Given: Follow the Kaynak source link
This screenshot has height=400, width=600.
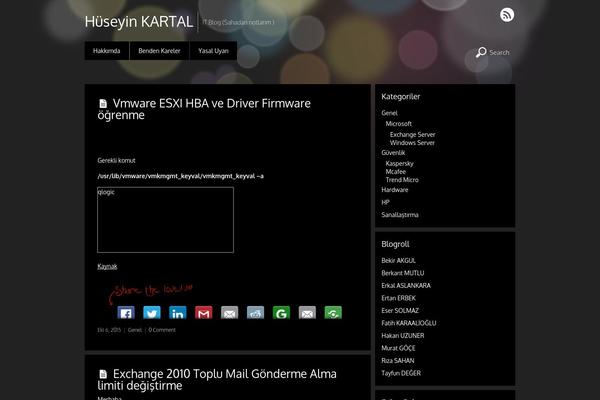Looking at the screenshot, I should pos(107,266).
